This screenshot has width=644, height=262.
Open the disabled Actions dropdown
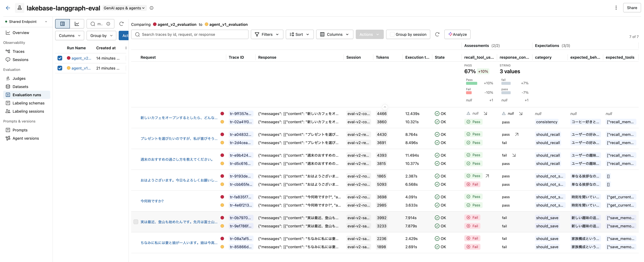pos(370,34)
